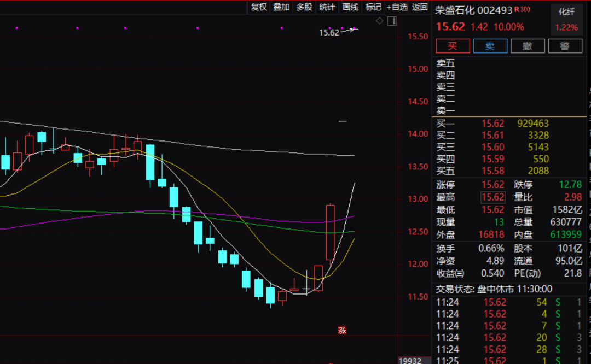The width and height of the screenshot is (591, 364).
Task: Click the red 买 buy button
Action: [x=453, y=46]
